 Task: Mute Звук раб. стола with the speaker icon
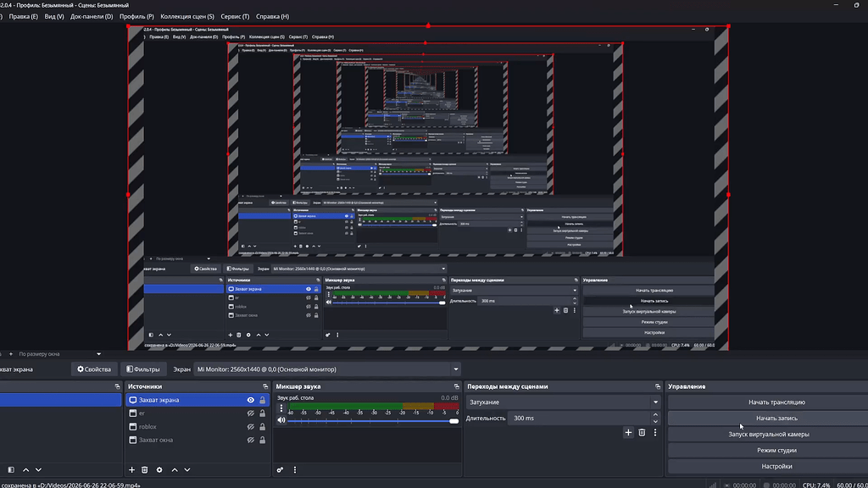(281, 420)
